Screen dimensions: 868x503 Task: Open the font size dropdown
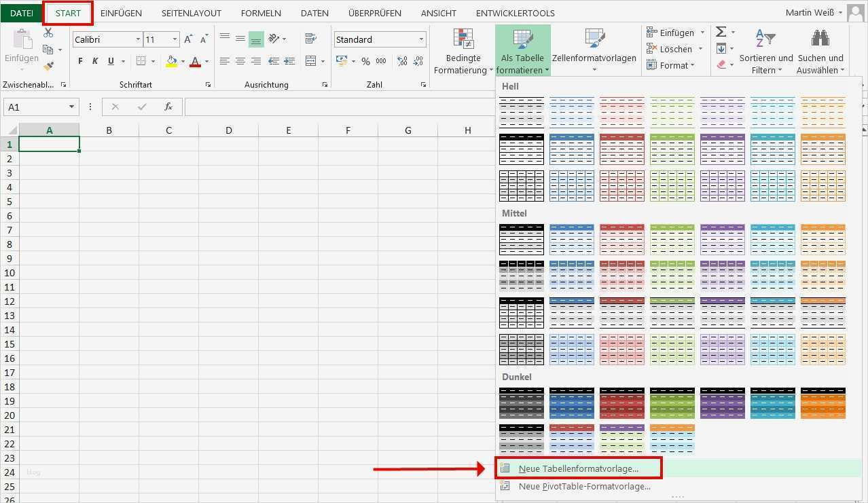(175, 39)
